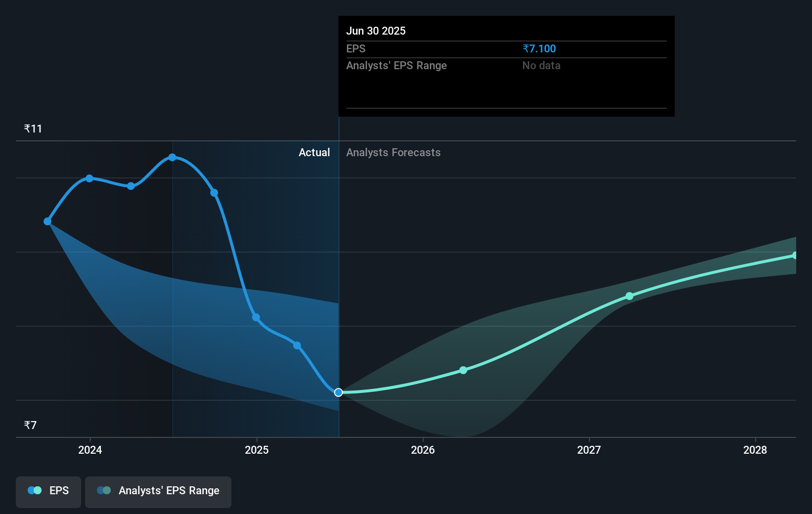Switch to the Analysts Forecasts section
Viewport: 812px width, 514px height.
pos(393,152)
